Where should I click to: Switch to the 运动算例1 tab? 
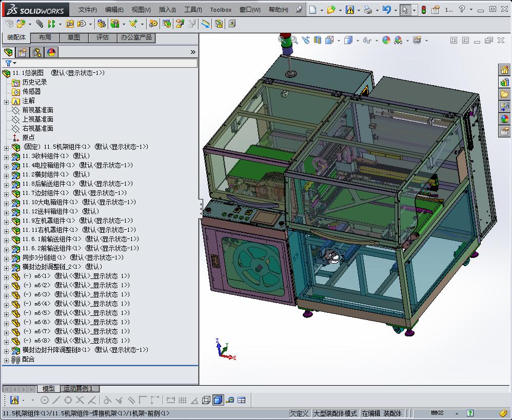pos(80,389)
